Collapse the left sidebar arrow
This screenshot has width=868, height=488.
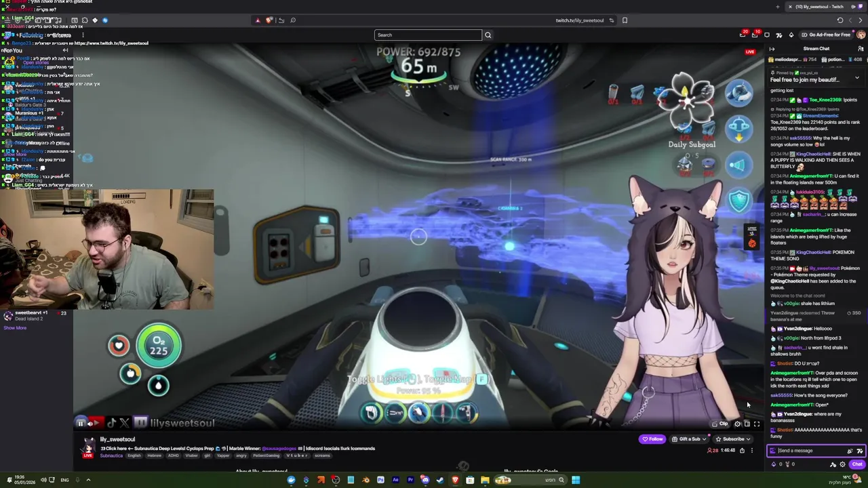pyautogui.click(x=66, y=51)
